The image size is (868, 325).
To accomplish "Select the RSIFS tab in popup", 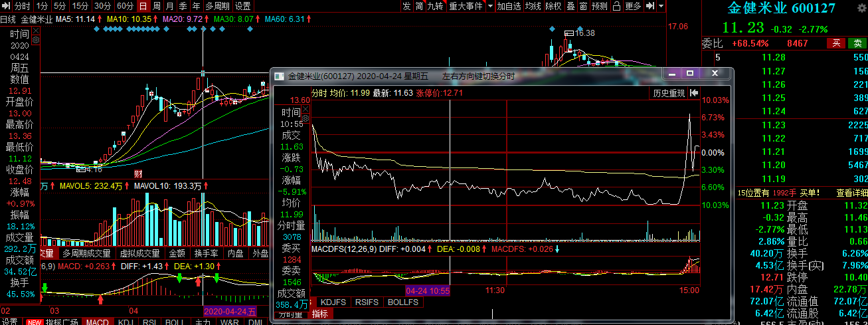I will 367,302.
